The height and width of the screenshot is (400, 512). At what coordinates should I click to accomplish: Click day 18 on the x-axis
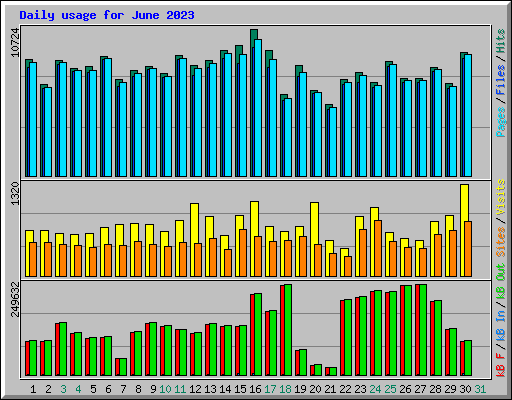pos(285,389)
